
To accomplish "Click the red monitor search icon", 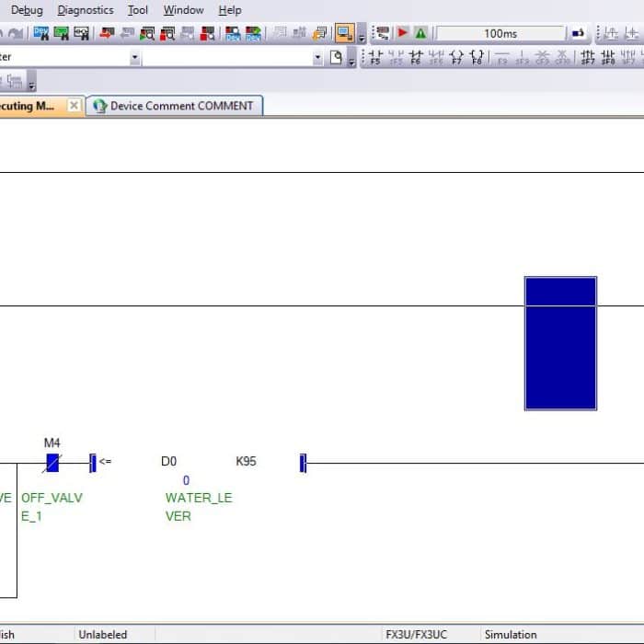I will [207, 33].
